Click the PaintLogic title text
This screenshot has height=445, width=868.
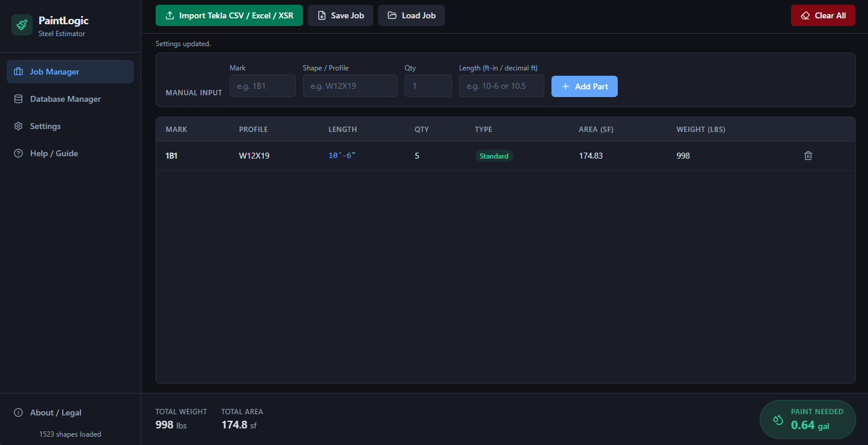click(63, 21)
